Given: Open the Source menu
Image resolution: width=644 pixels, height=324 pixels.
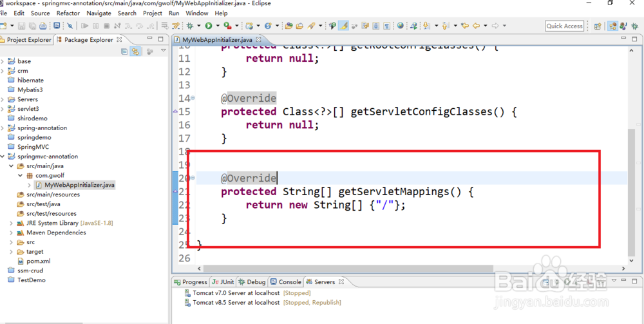Looking at the screenshot, I should (40, 13).
